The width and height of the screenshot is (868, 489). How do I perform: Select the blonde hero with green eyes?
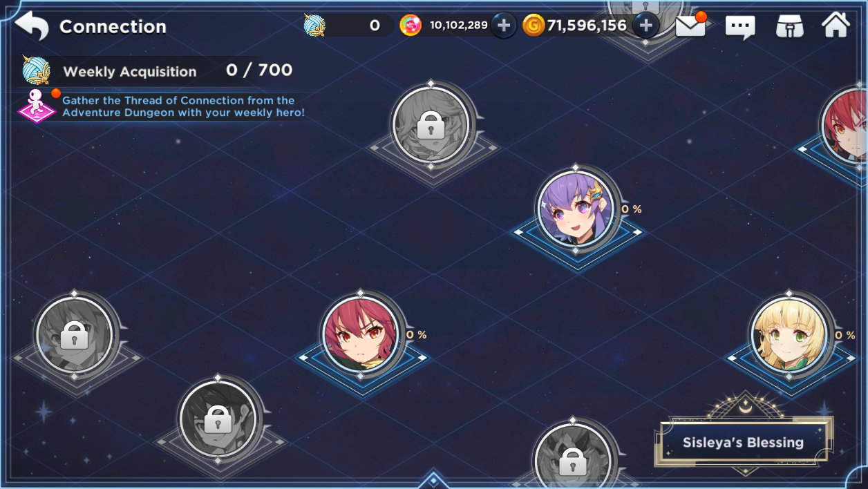click(789, 334)
